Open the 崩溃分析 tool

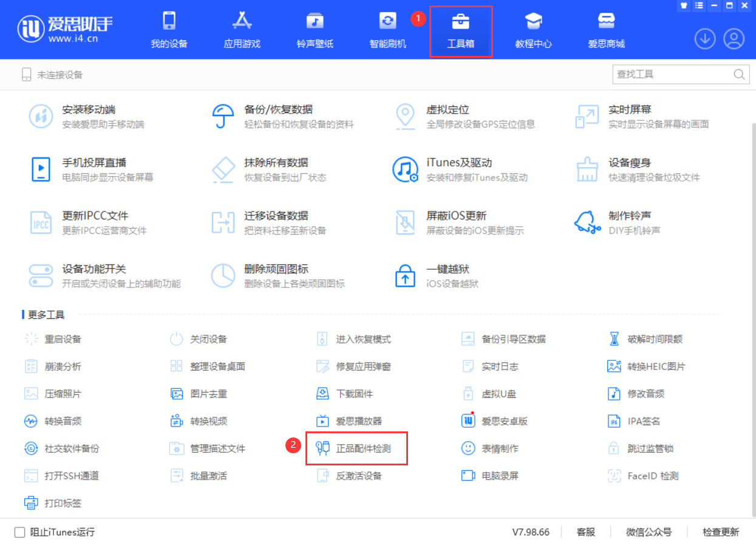pyautogui.click(x=53, y=366)
